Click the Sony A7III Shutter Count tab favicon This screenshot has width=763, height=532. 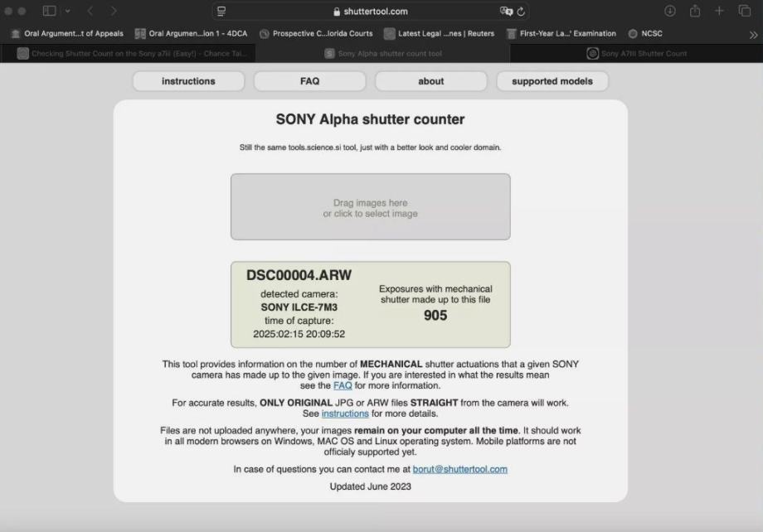[x=592, y=54]
